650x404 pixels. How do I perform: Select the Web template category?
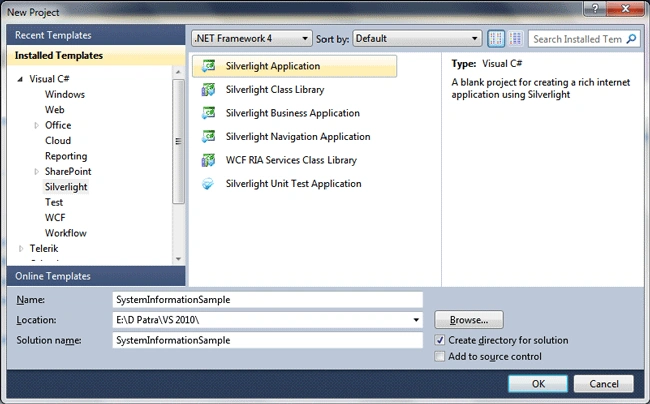(x=54, y=110)
